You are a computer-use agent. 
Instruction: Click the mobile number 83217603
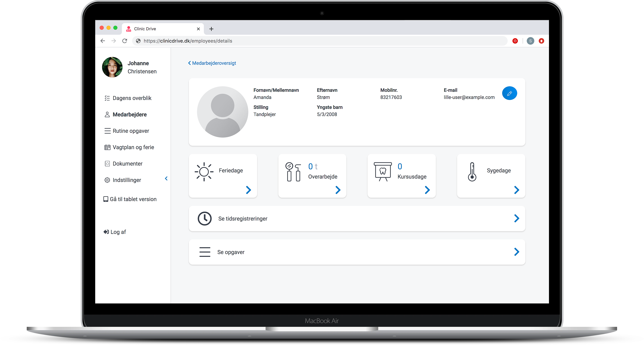coord(391,97)
